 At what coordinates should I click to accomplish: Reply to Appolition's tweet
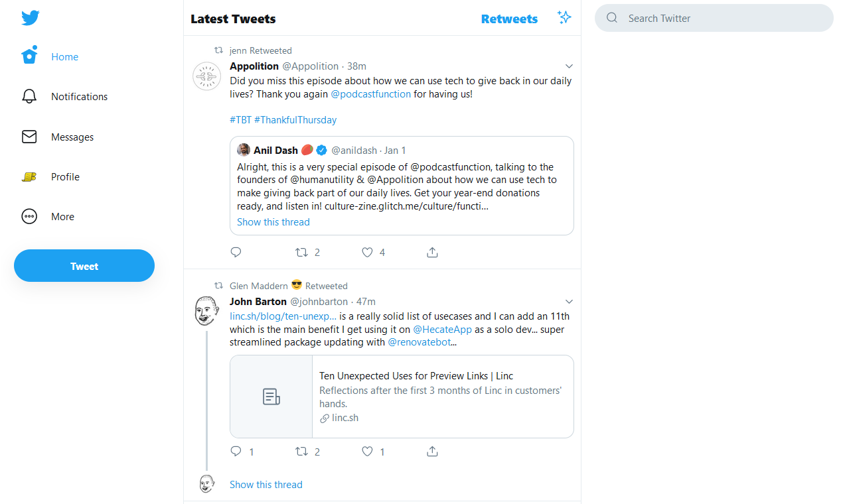tap(236, 252)
